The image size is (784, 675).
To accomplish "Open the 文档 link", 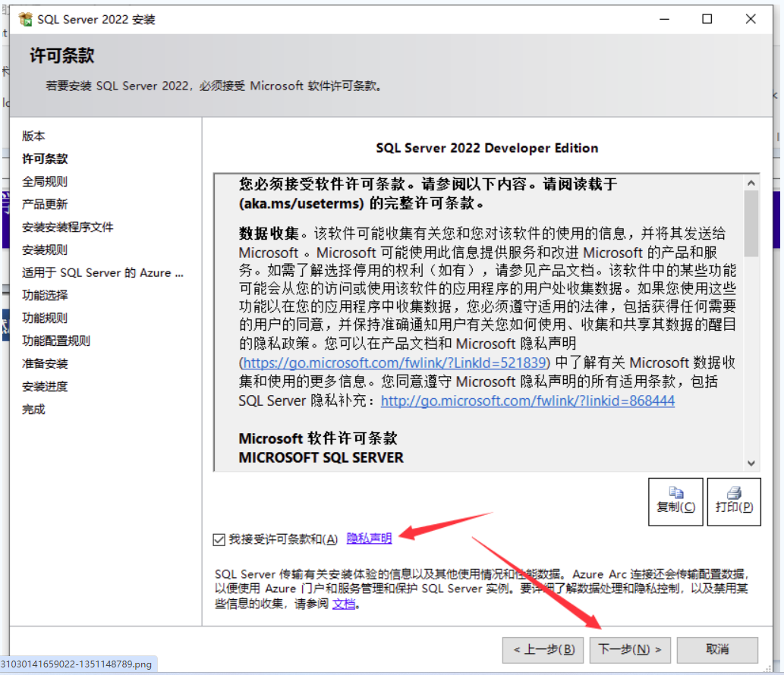I will pyautogui.click(x=344, y=604).
